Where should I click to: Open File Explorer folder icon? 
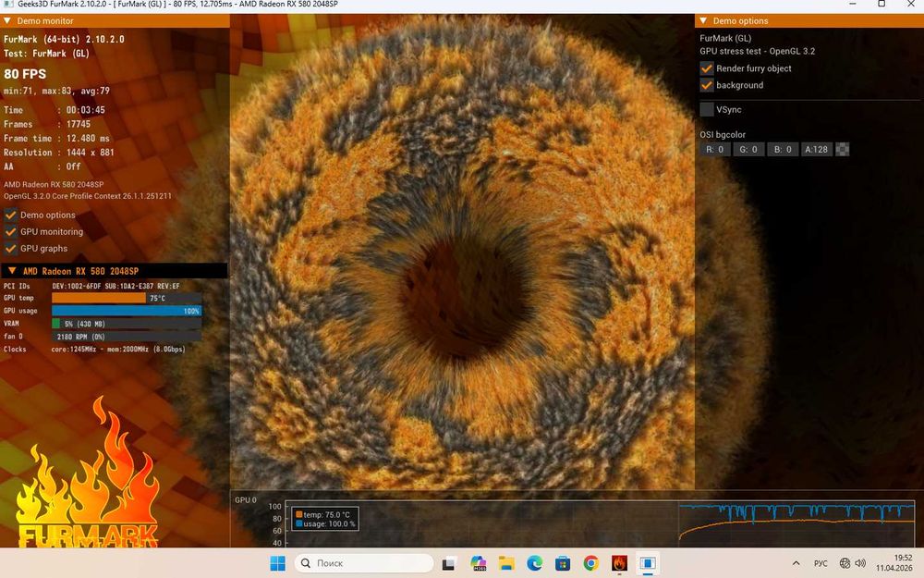point(506,562)
